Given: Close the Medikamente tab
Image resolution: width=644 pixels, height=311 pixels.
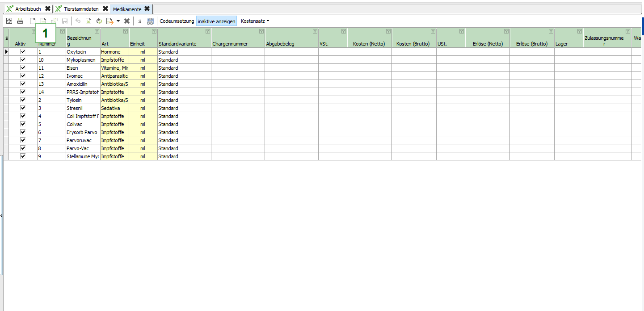Looking at the screenshot, I should coord(147,9).
